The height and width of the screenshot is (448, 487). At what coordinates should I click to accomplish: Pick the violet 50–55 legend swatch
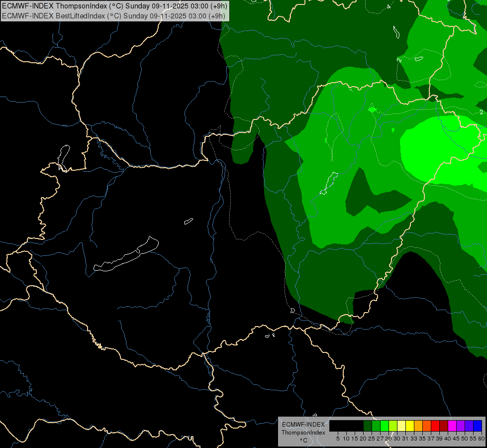pyautogui.click(x=469, y=426)
